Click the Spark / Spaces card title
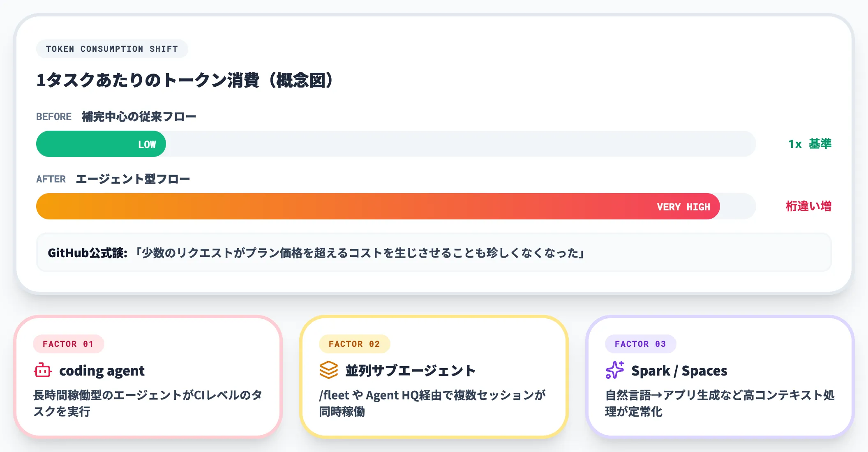The image size is (868, 452). click(679, 371)
